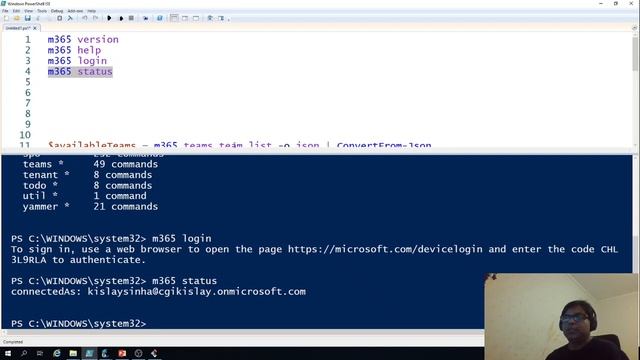Show the command add-on toolbar icon
This screenshot has height=360, width=640.
click(221, 18)
